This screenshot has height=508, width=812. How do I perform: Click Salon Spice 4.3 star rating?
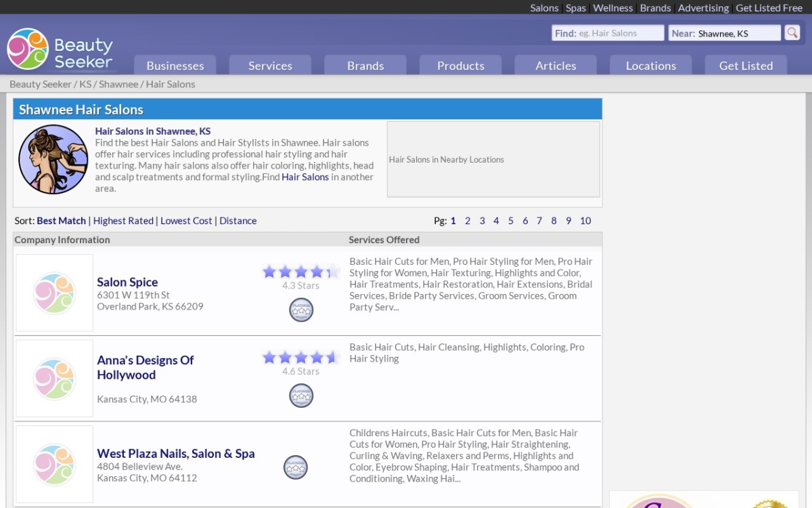click(x=301, y=272)
